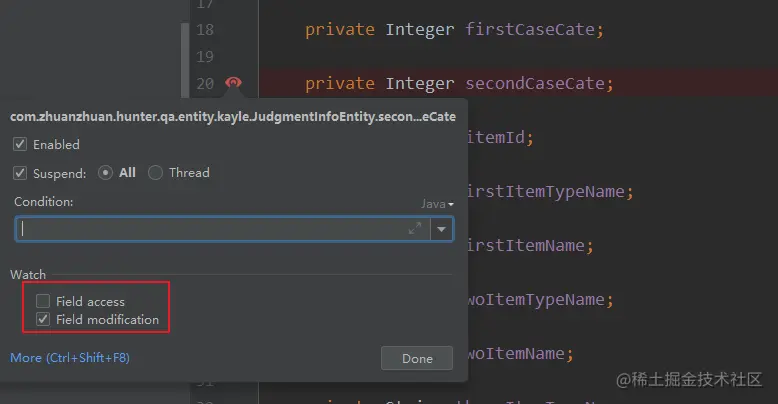Toggle the Suspend checkbox
The image size is (778, 404).
(20, 173)
